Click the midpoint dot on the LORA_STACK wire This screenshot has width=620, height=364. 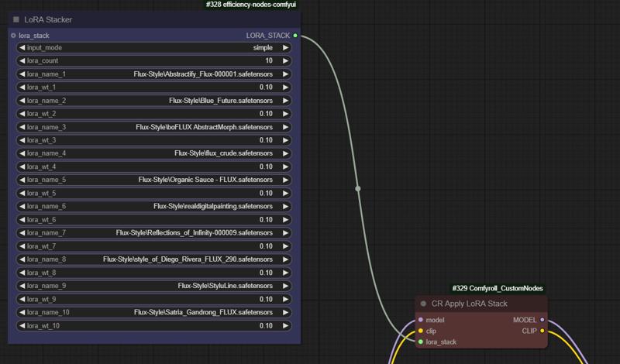[x=358, y=189]
